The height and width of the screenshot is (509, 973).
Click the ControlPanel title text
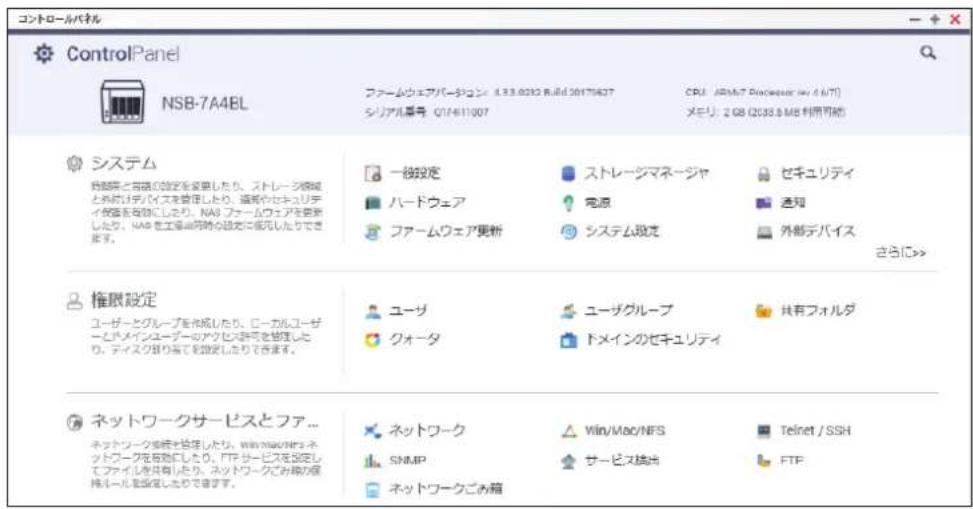pos(123,54)
